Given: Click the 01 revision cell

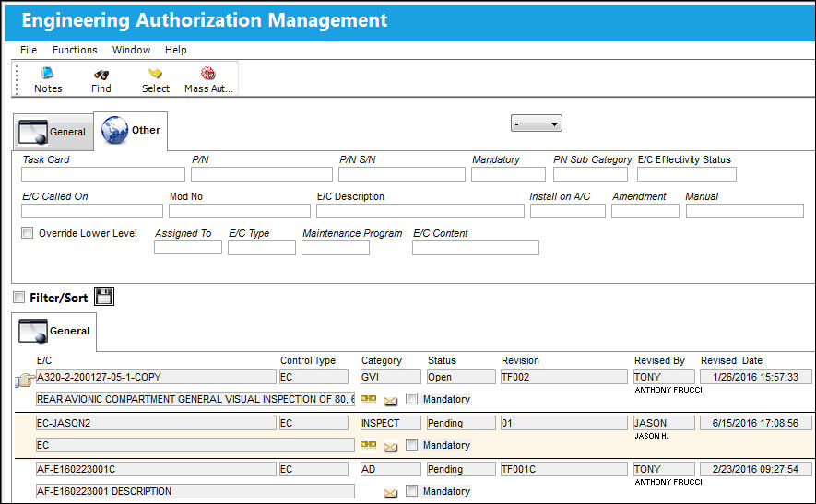Looking at the screenshot, I should [x=564, y=423].
